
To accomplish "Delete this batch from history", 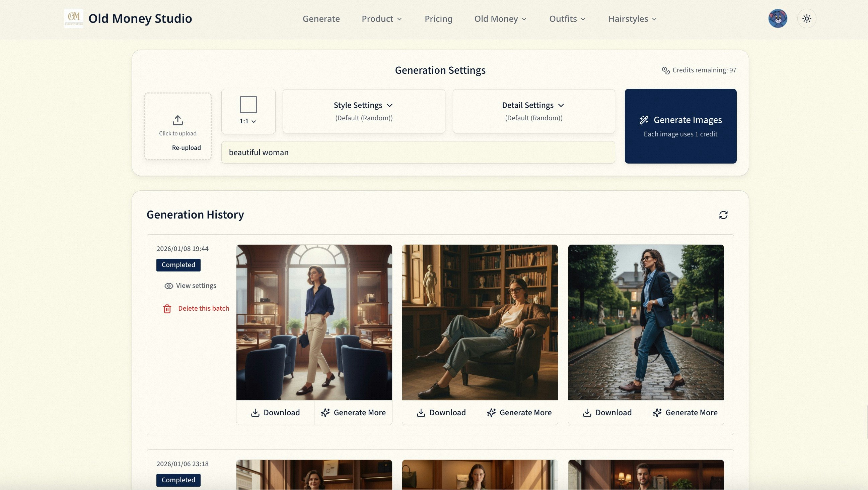I will click(x=204, y=308).
